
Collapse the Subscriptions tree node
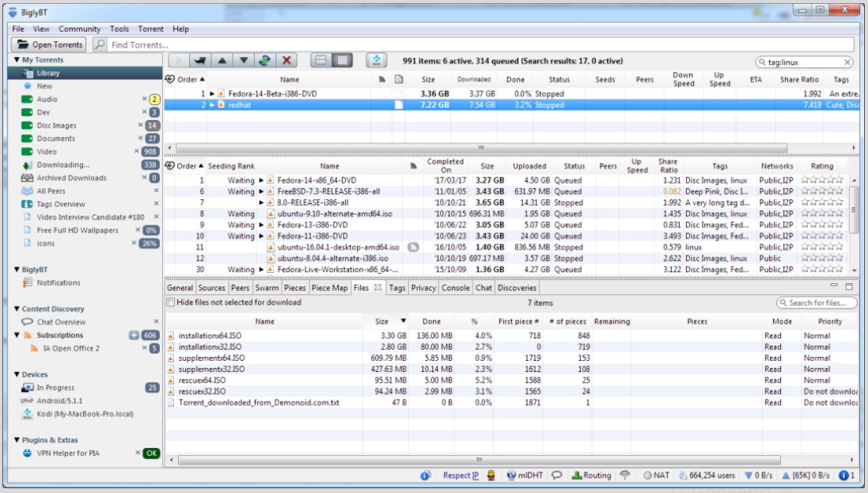17,336
